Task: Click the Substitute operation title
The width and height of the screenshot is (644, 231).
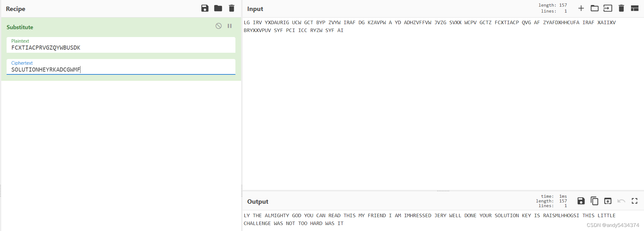Action: [20, 27]
